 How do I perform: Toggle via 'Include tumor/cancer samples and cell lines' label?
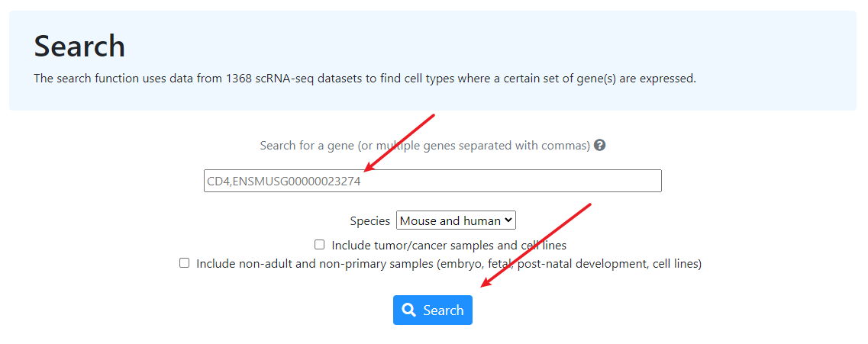[449, 244]
